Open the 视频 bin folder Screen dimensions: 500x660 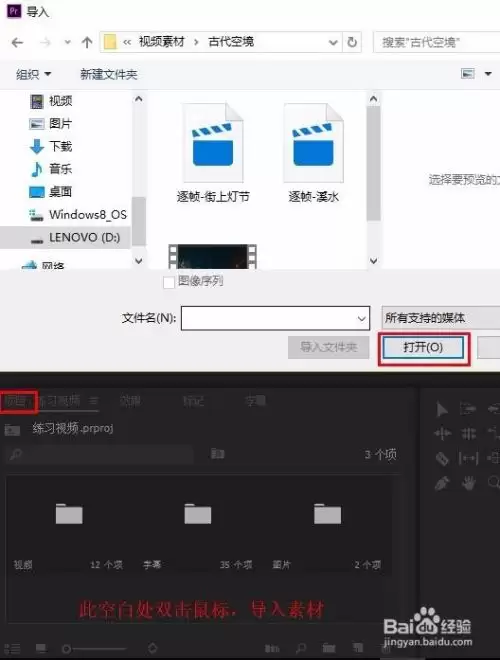click(69, 514)
